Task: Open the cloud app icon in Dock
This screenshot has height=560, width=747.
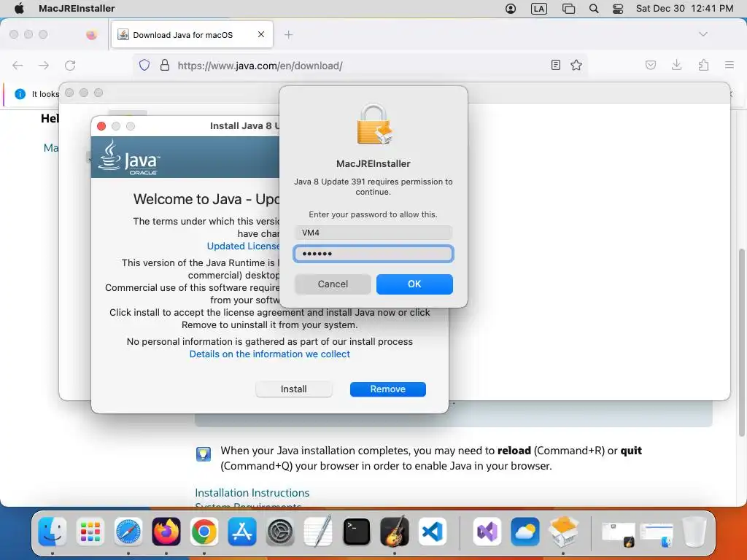Action: [x=525, y=531]
